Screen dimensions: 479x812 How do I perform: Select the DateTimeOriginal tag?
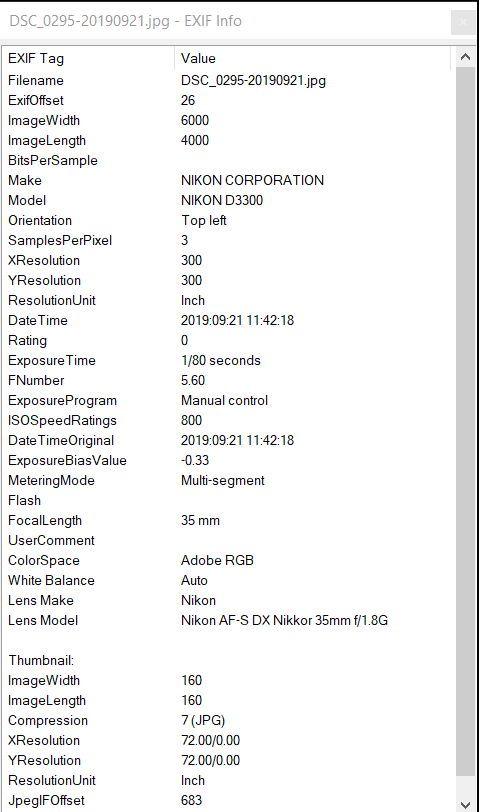tap(61, 440)
